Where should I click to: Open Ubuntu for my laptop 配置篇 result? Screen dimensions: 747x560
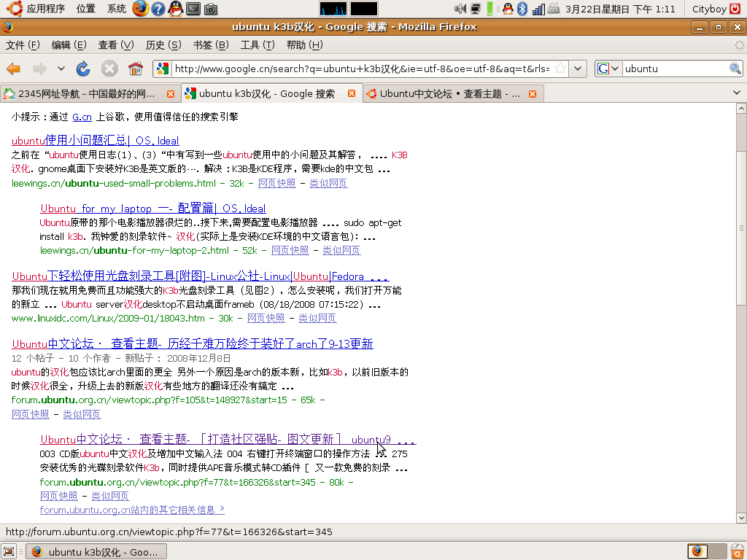click(x=153, y=209)
